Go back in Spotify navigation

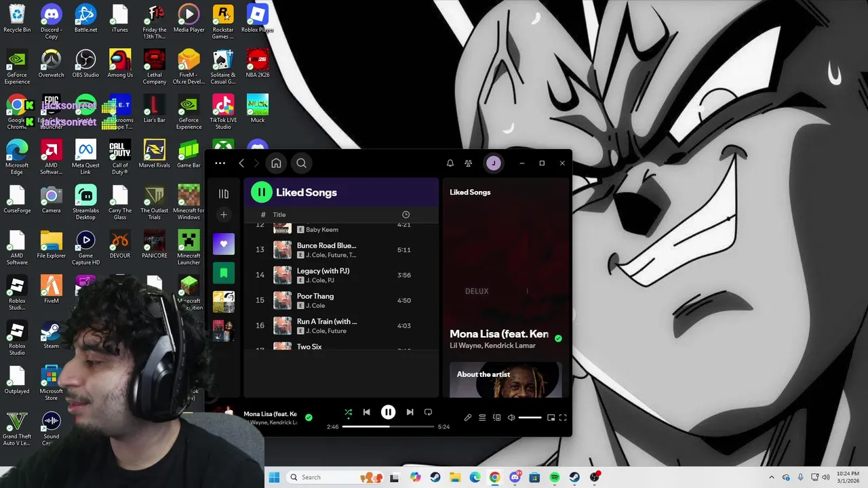pos(241,163)
